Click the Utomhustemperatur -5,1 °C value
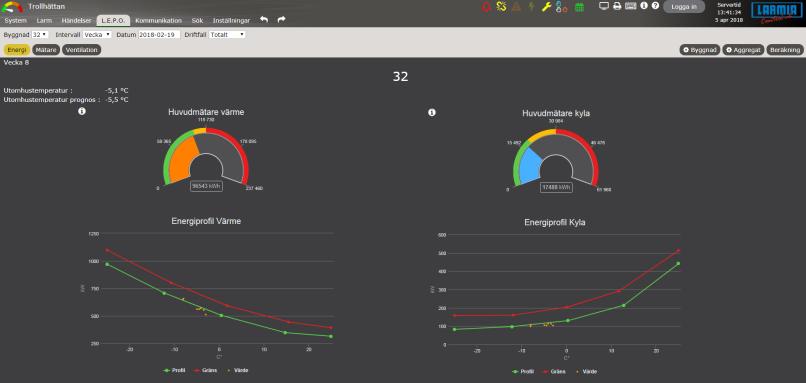806x383 pixels. point(116,90)
